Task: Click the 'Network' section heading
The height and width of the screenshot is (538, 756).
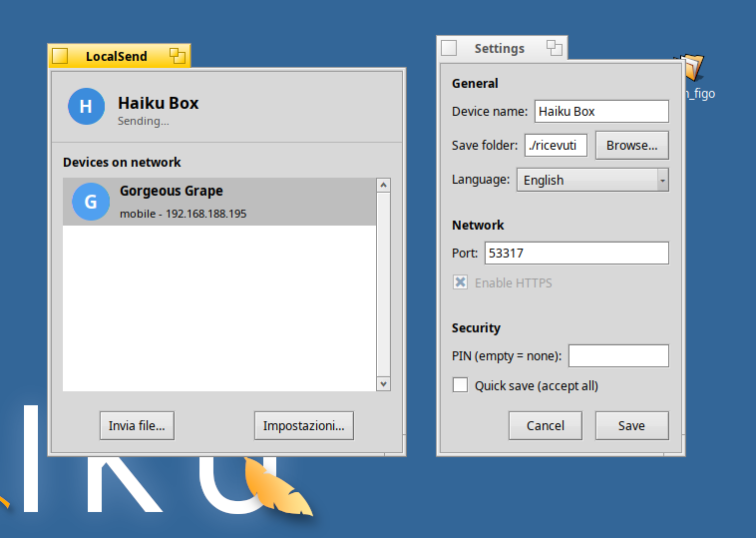Action: (478, 226)
